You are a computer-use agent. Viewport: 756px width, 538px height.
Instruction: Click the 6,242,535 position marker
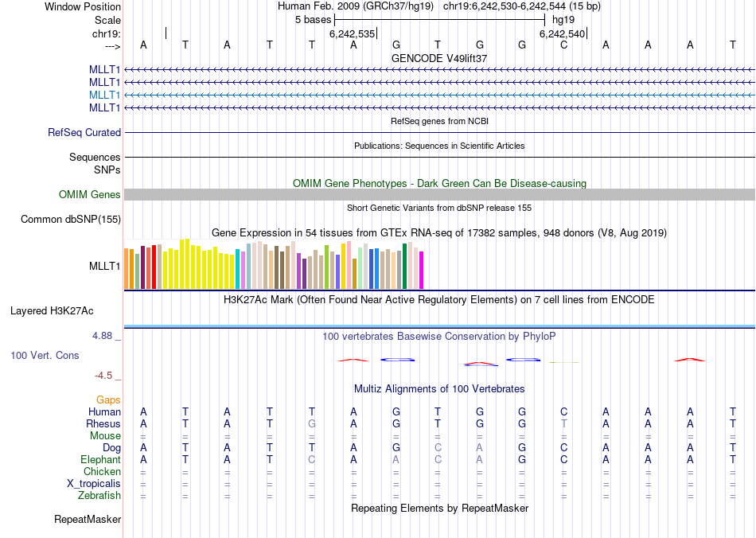tap(352, 33)
